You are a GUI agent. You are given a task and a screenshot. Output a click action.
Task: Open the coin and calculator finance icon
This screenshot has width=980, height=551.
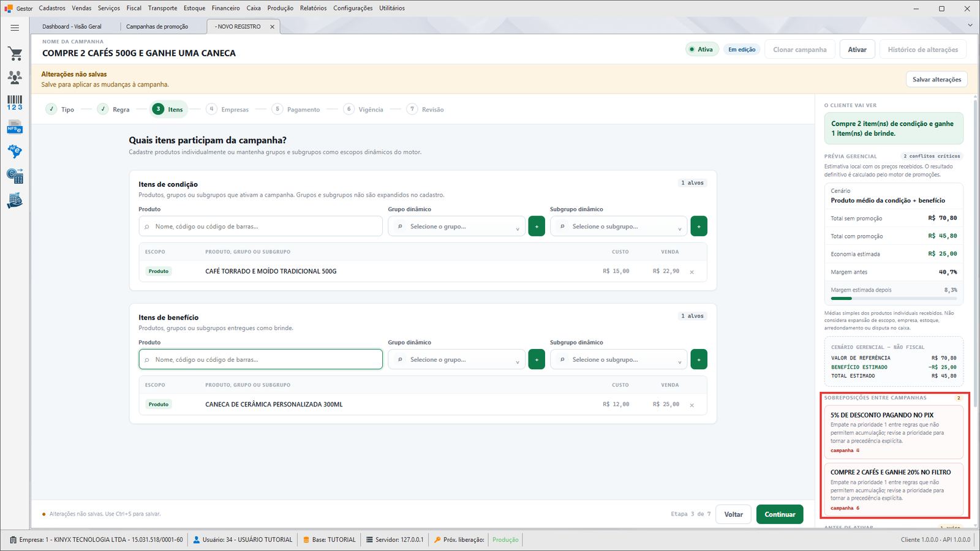[x=15, y=176]
